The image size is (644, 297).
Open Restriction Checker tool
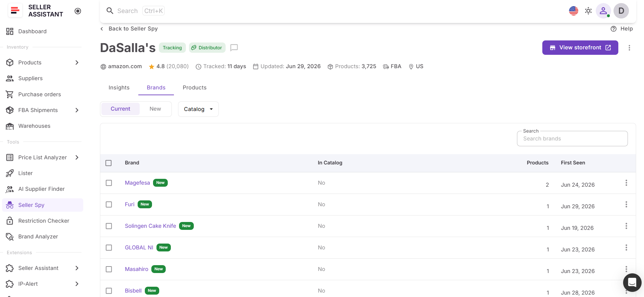tap(42, 221)
